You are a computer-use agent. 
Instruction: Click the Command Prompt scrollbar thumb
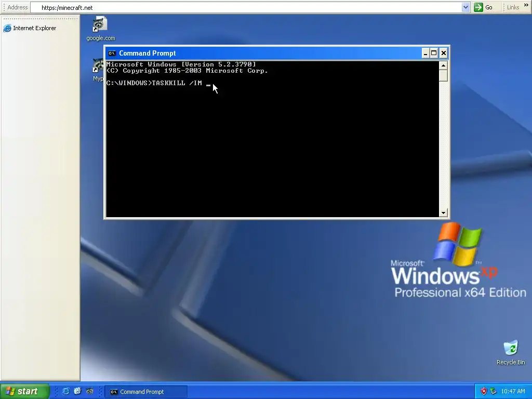coord(443,75)
